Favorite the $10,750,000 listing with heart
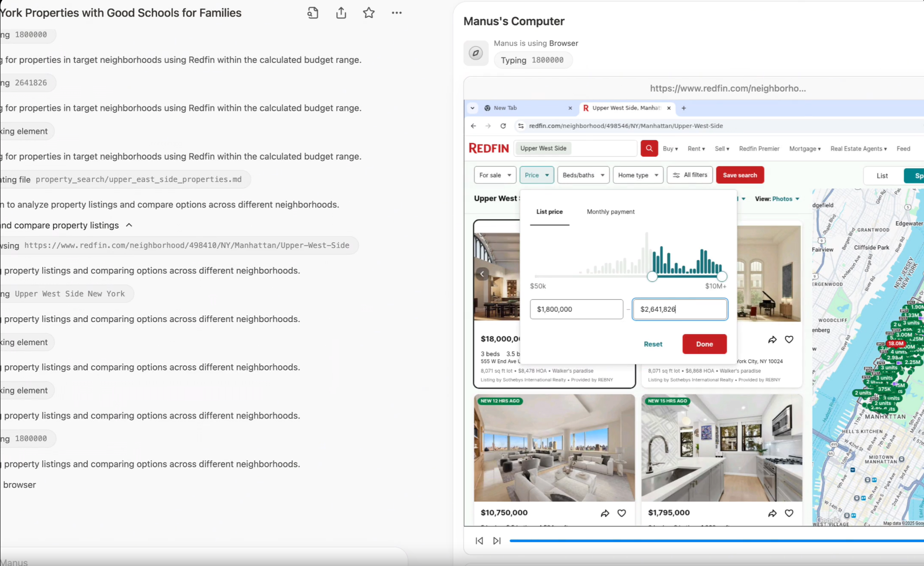The image size is (924, 566). pyautogui.click(x=621, y=513)
